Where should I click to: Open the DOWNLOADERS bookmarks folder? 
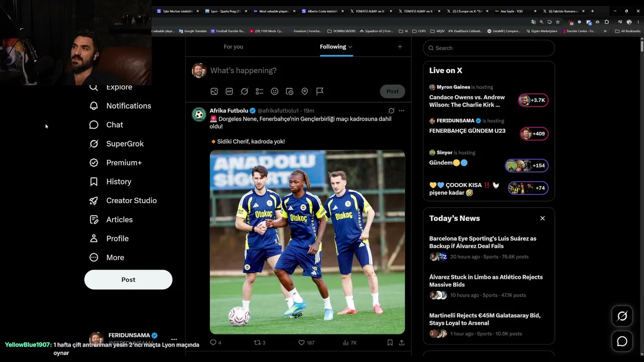click(x=341, y=31)
